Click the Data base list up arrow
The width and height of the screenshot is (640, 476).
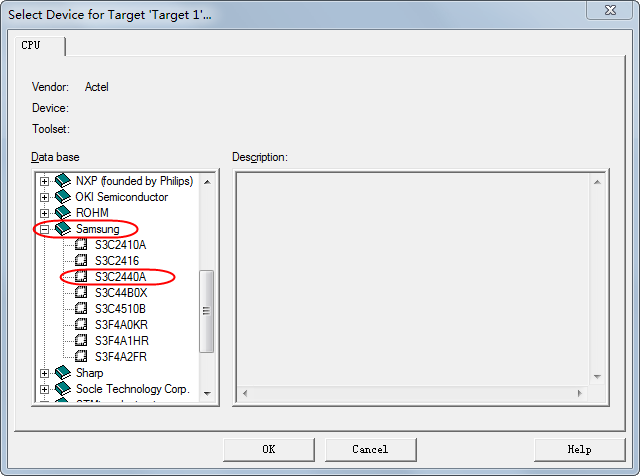point(207,182)
